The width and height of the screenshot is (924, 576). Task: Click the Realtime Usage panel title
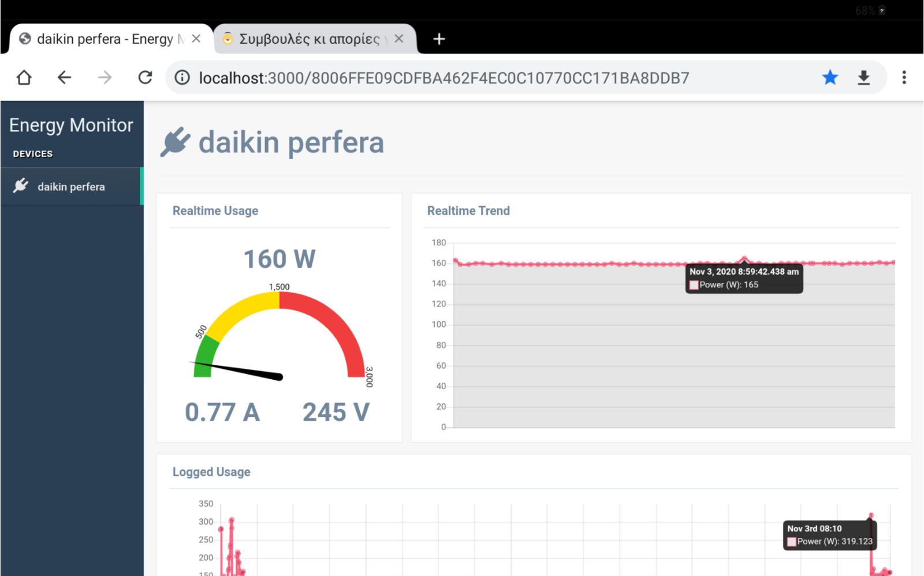pos(215,211)
